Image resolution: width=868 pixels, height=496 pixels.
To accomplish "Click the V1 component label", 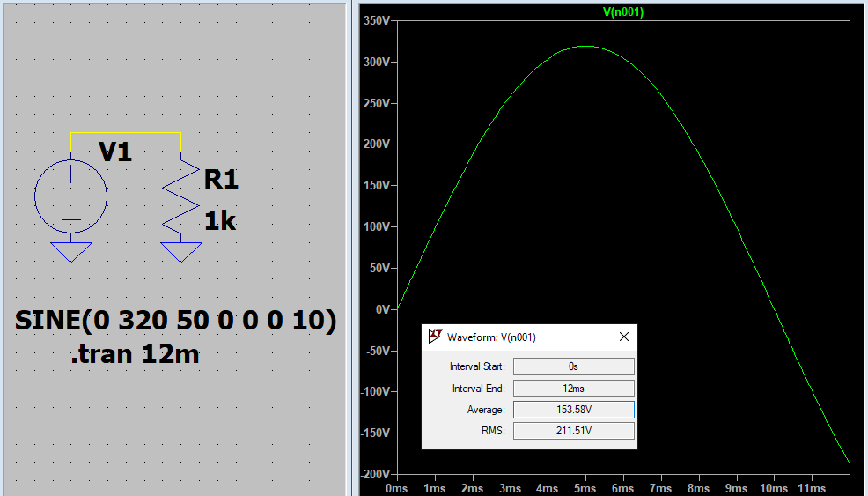I will pos(115,152).
